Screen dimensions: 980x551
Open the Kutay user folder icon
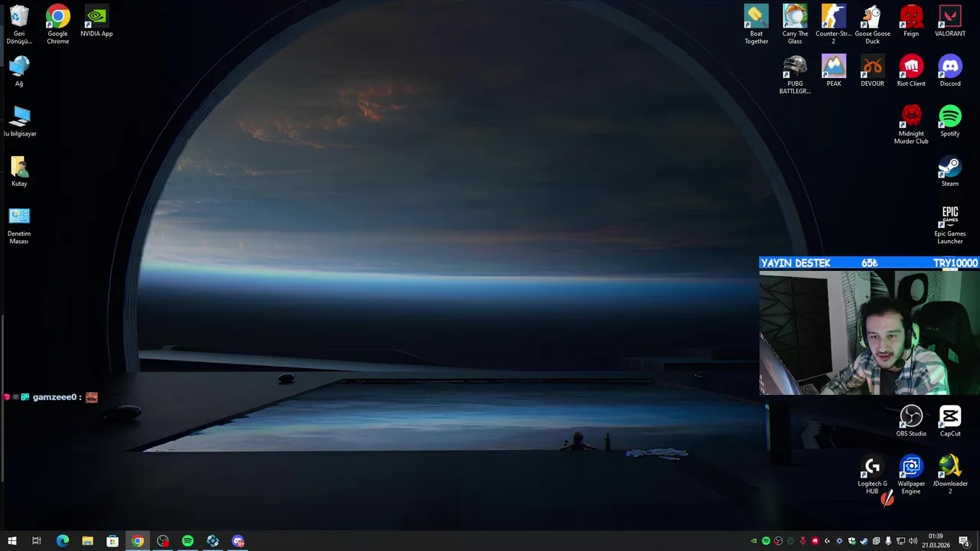(x=19, y=171)
